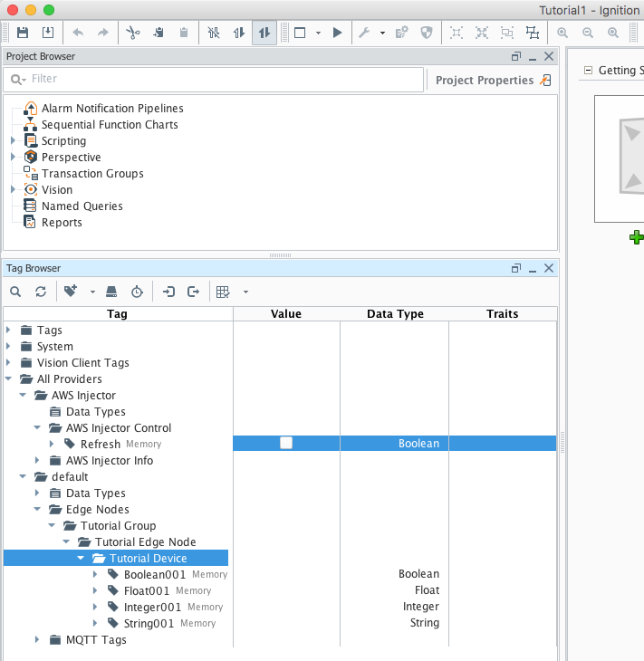Screen dimensions: 644x661
Task: Toggle the bidirectional comm mode button
Action: click(x=264, y=33)
